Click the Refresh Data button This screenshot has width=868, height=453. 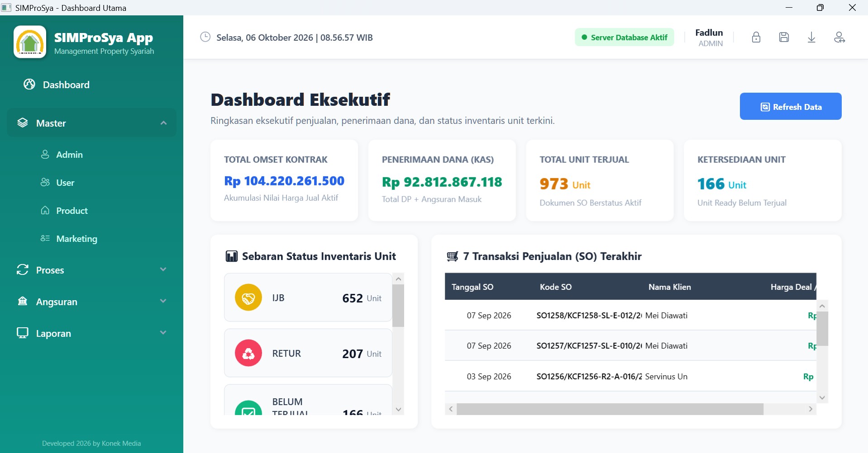click(791, 106)
